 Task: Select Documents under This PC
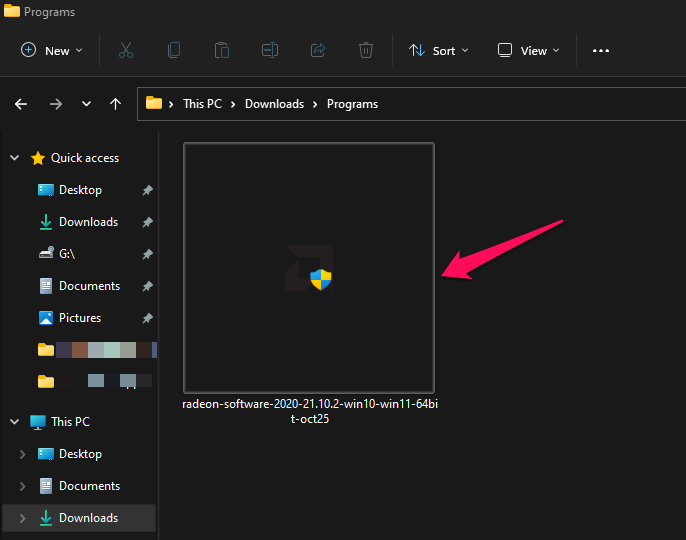point(89,486)
